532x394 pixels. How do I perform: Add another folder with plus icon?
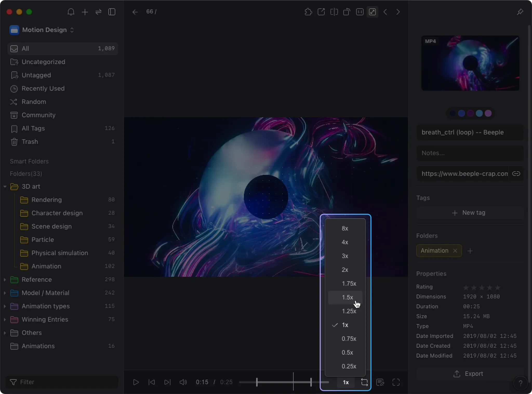(x=470, y=251)
